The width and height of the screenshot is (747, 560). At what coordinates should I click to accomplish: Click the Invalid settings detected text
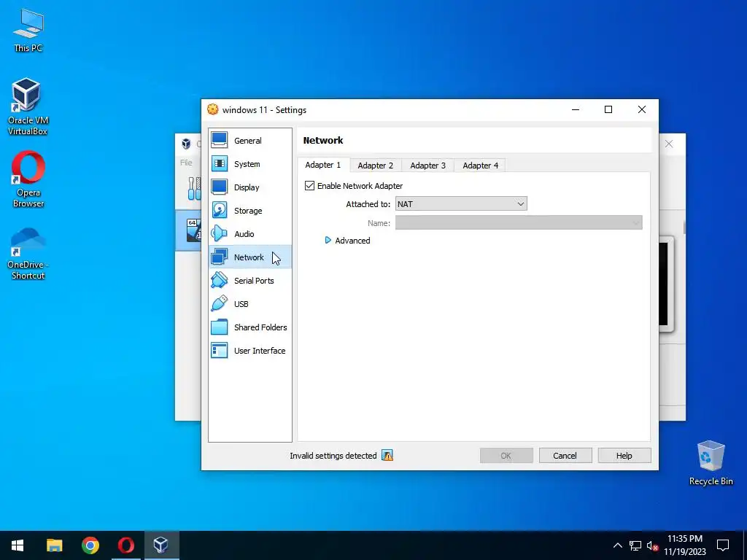coord(333,456)
